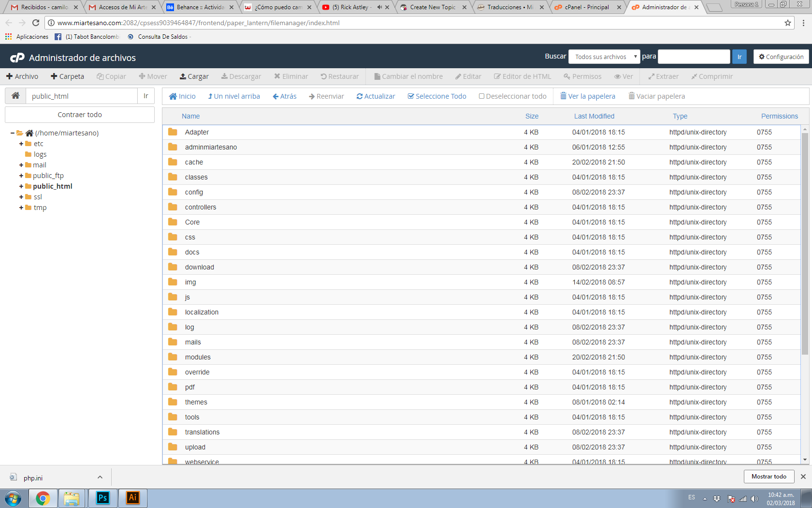The image size is (812, 508).
Task: Click Mostrar todo downloads button
Action: (x=768, y=477)
